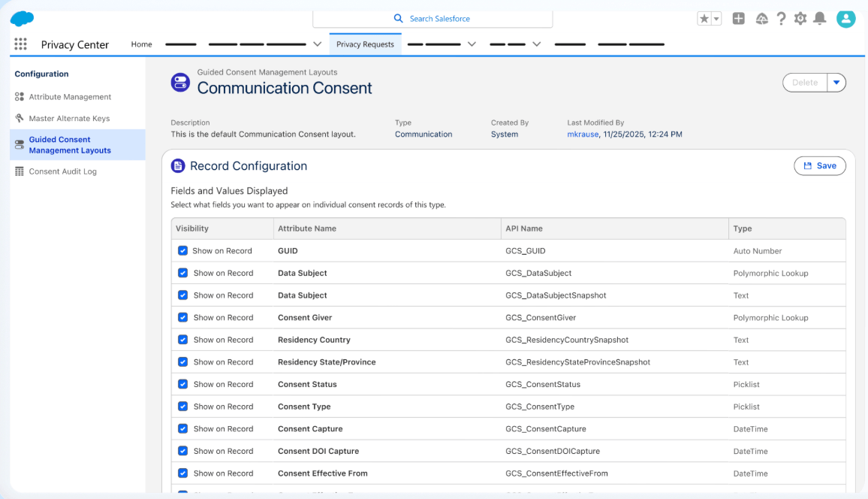Expand the first chevron right of Privacy Requests tab
The height and width of the screenshot is (499, 868).
[472, 44]
